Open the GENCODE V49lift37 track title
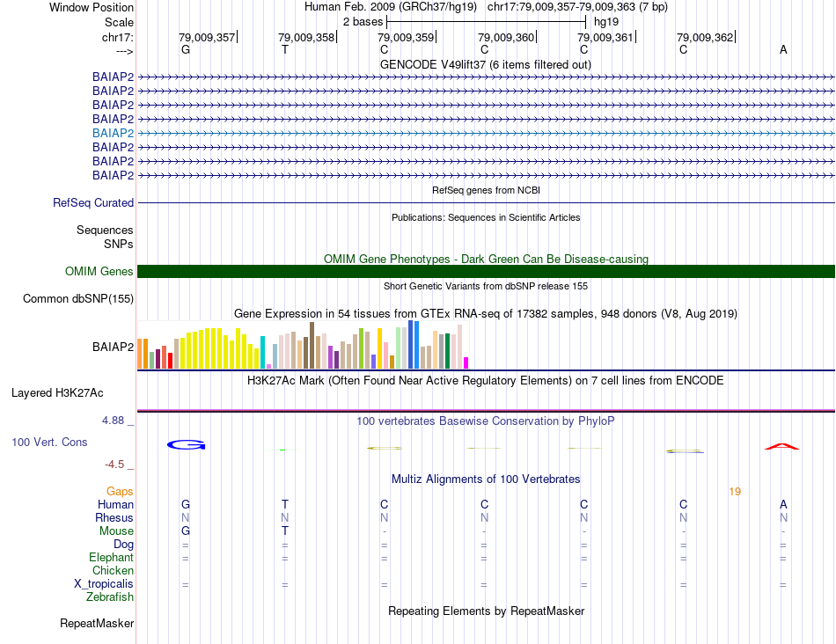Screen dimensions: 836x644 click(486, 64)
